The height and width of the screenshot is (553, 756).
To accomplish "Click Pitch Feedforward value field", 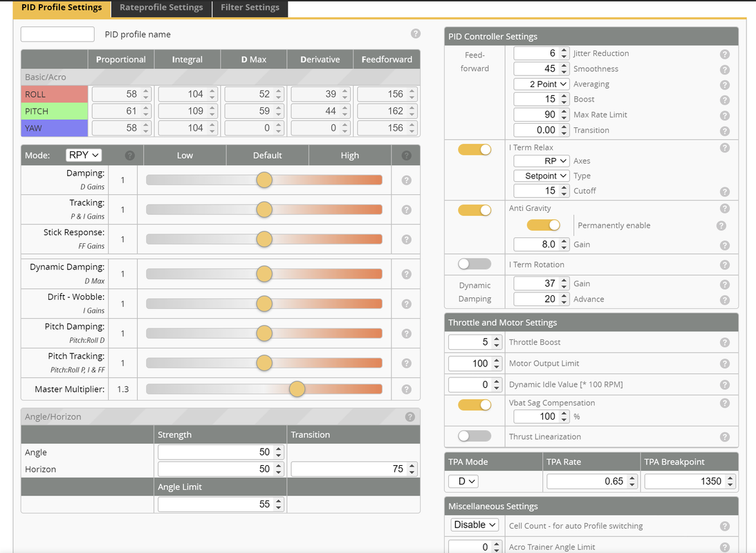I will point(387,111).
